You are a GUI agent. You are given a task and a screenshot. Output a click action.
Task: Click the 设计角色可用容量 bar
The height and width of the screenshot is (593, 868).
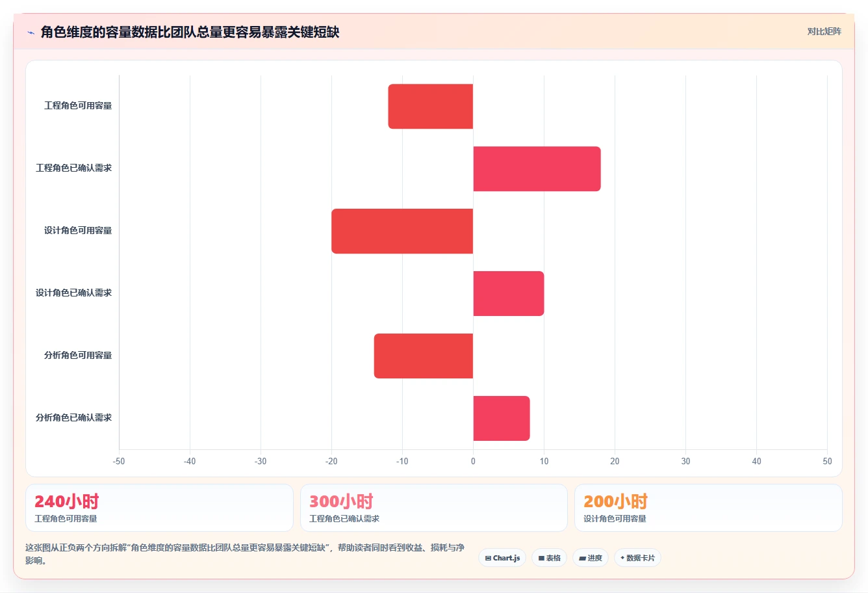click(402, 231)
